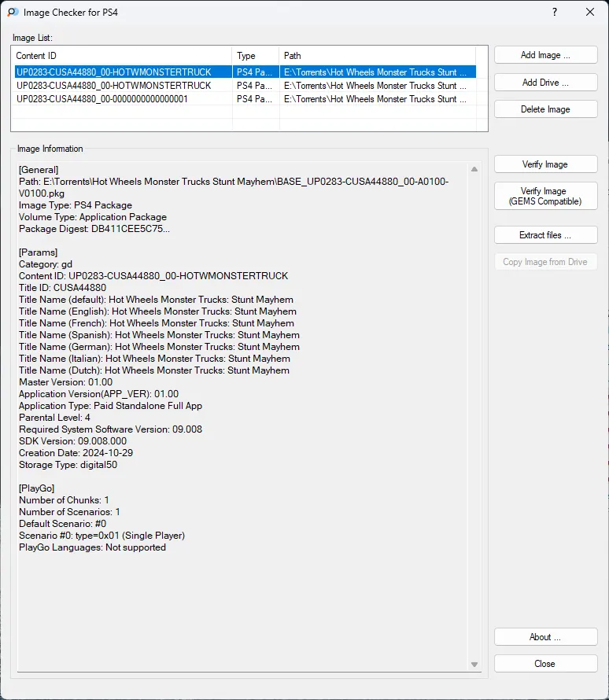Open the Extract files dialog
The width and height of the screenshot is (609, 700).
pyautogui.click(x=545, y=235)
